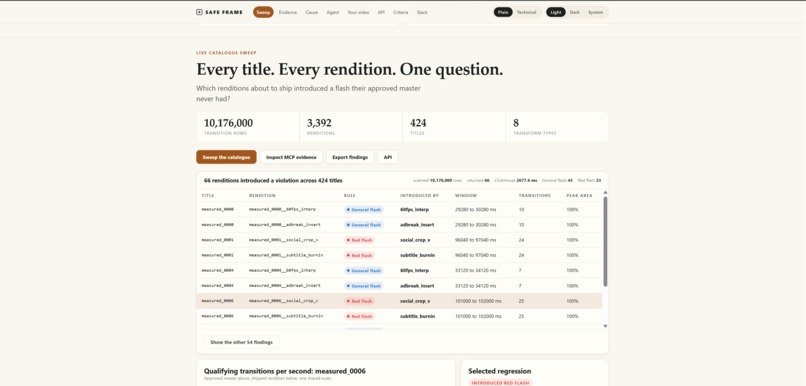Image resolution: width=806 pixels, height=386 pixels.
Task: Show the other 54 findings
Action: click(242, 342)
